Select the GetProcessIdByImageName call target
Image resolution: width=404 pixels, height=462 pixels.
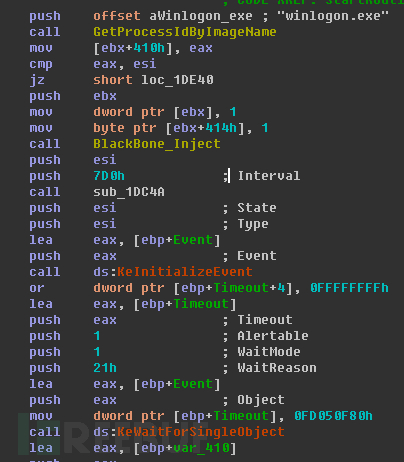coord(185,32)
